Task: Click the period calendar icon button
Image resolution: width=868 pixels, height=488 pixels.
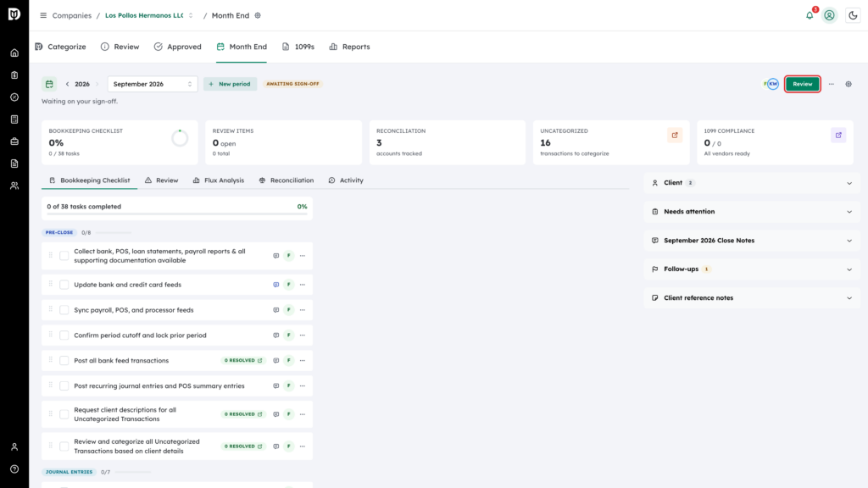Action: [49, 84]
